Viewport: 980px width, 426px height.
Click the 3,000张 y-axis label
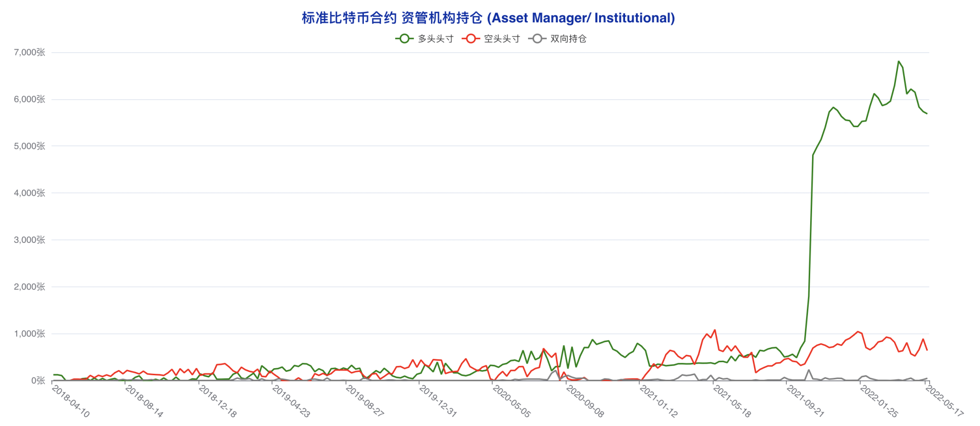(x=29, y=240)
